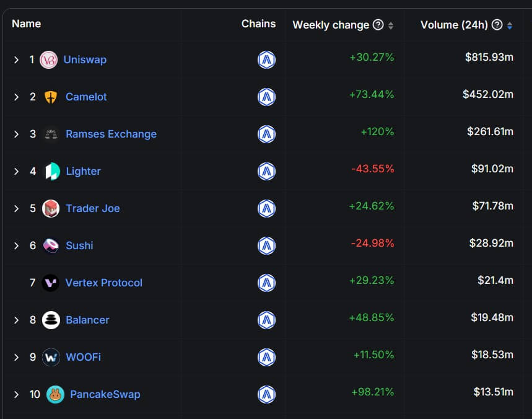The width and height of the screenshot is (532, 419).
Task: Open the Vertex Protocol link
Action: point(104,283)
